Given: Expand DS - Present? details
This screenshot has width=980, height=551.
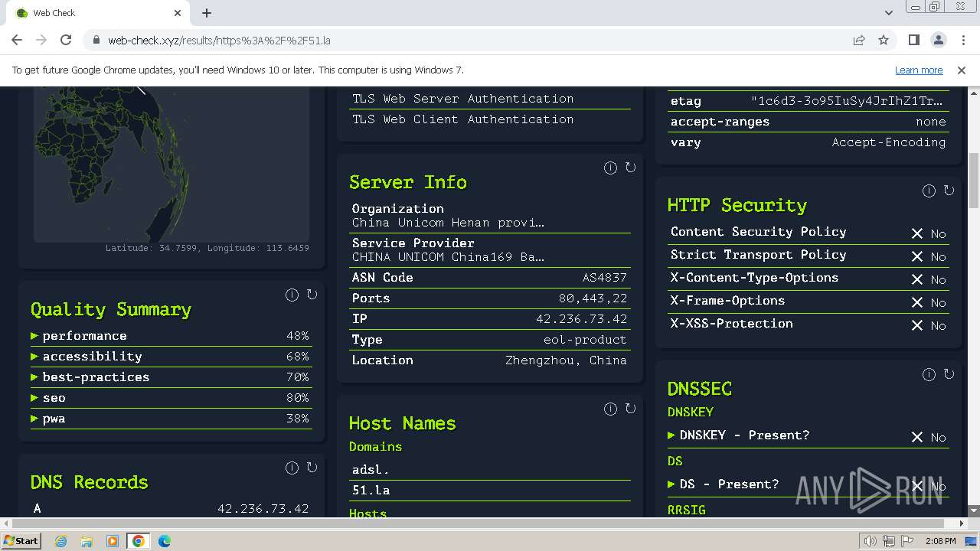Looking at the screenshot, I should (x=808, y=484).
